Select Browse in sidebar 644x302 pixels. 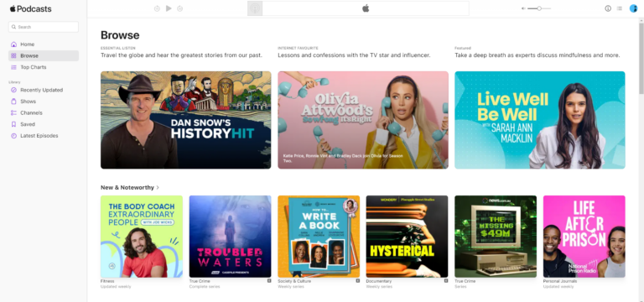click(x=44, y=56)
